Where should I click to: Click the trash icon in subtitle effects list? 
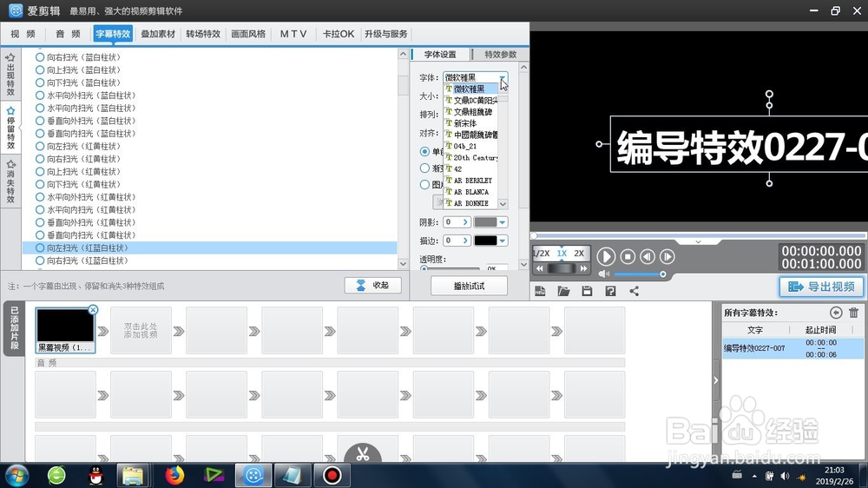[853, 313]
